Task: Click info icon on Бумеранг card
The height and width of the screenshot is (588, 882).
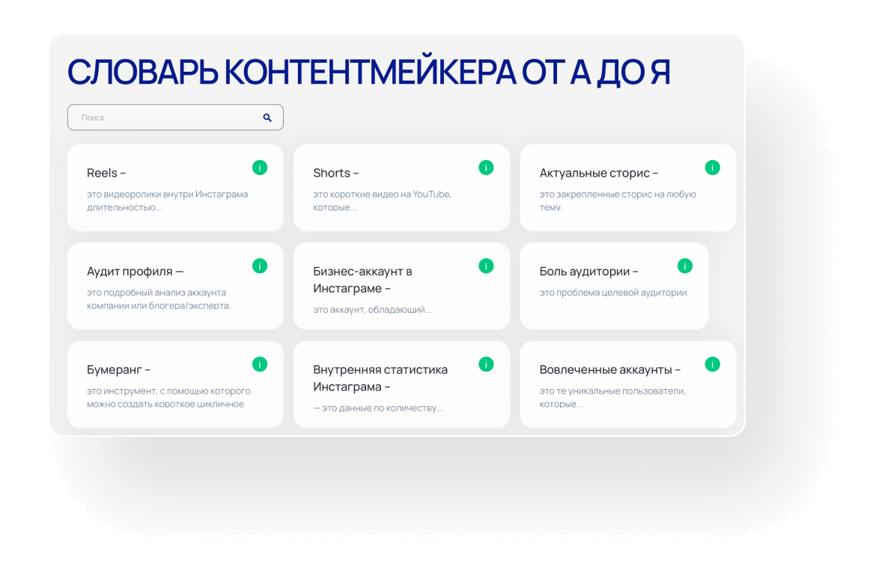Action: point(259,364)
